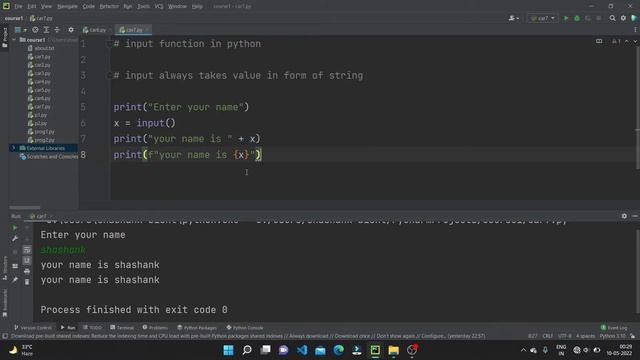Viewport: 640px width, 360px height.
Task: Collapse the course1 project folder
Action: tap(15, 40)
